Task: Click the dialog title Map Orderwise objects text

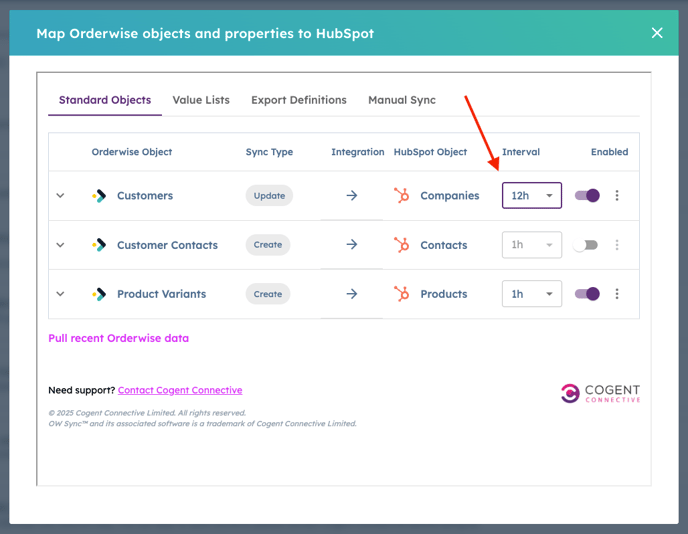Action: (x=205, y=33)
